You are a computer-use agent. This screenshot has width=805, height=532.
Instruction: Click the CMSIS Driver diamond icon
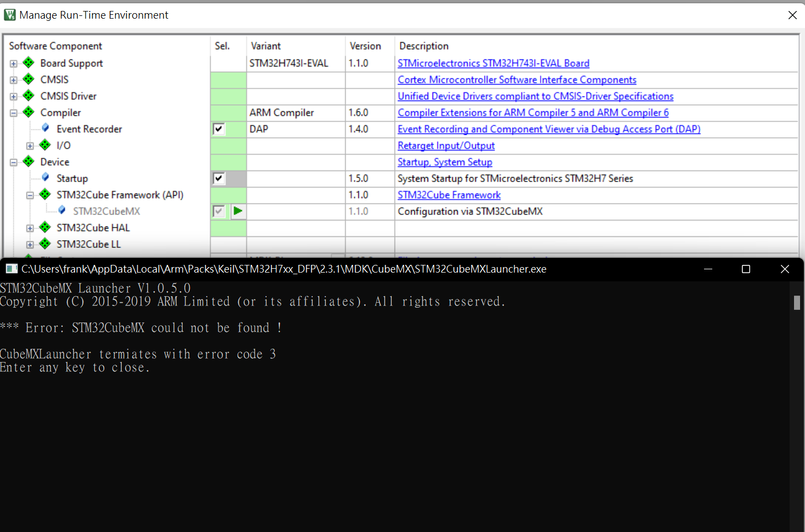(29, 96)
